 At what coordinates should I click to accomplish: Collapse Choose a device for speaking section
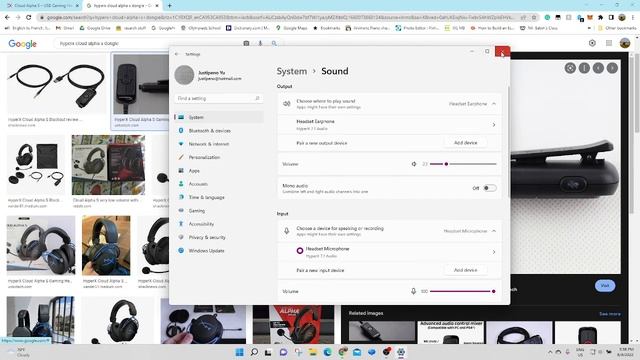(494, 231)
